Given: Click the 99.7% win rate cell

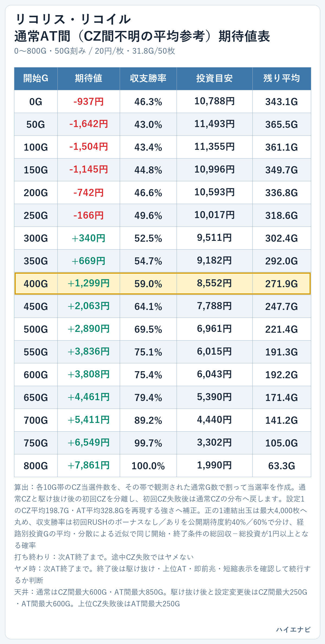Looking at the screenshot, I should click(148, 443).
